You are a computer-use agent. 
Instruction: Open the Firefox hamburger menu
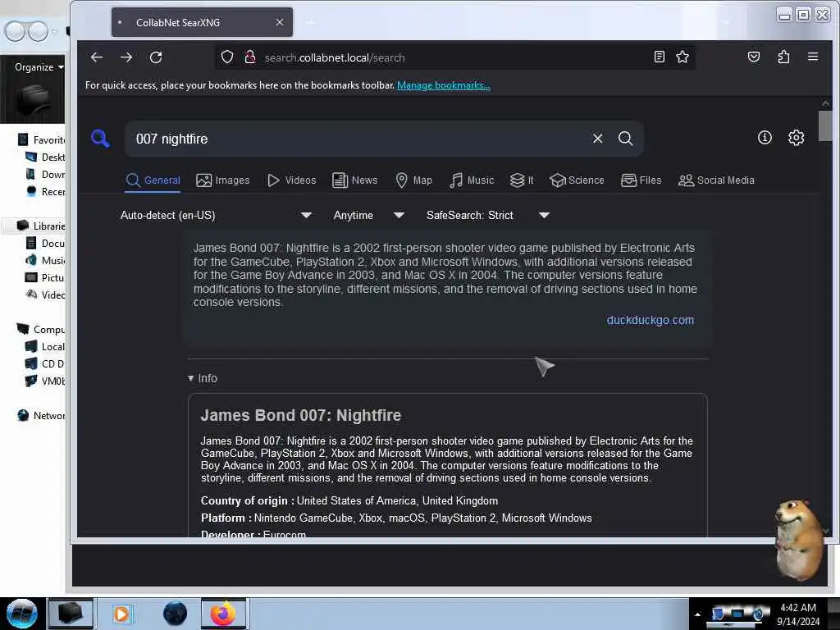[x=813, y=57]
